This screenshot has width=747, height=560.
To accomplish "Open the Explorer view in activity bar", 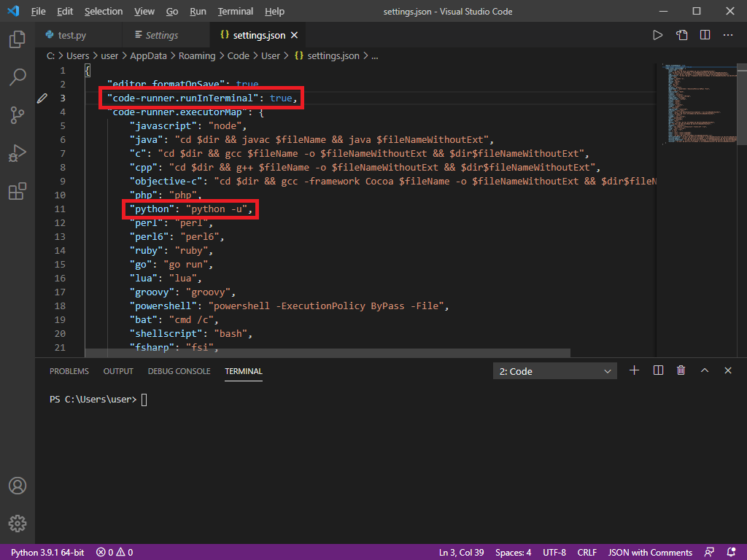I will click(18, 39).
